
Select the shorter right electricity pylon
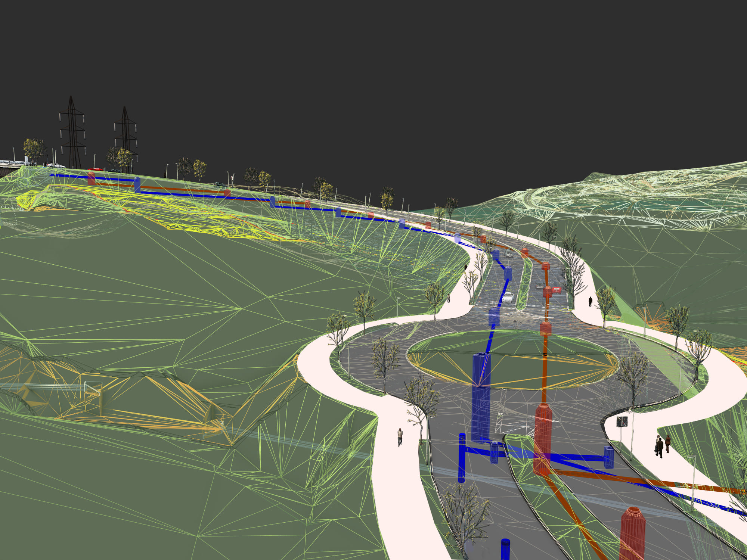coord(125,137)
